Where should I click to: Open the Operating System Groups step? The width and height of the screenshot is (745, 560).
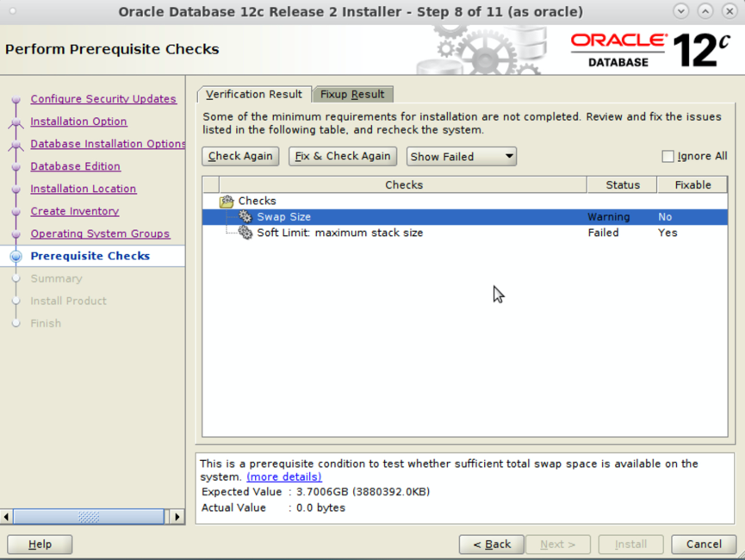tap(100, 233)
